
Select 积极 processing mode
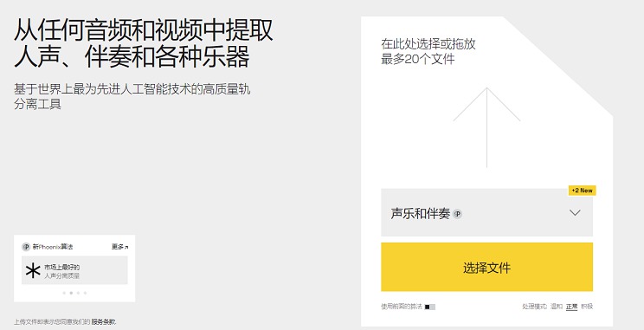(587, 307)
